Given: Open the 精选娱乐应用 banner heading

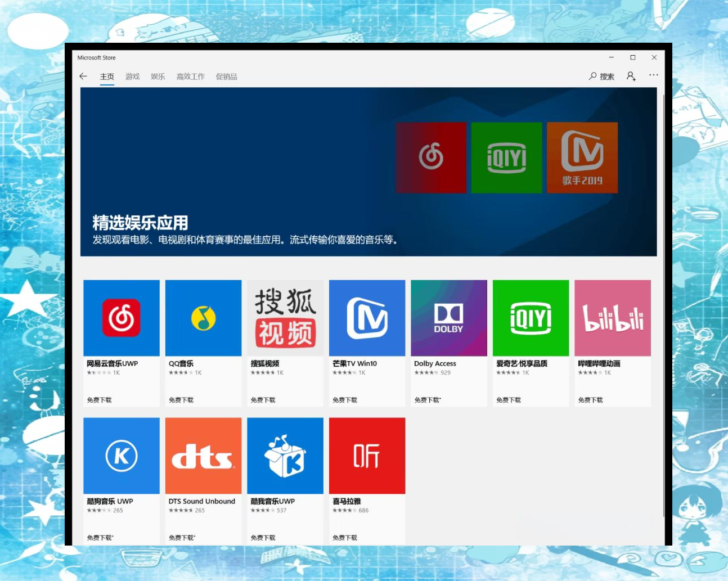Looking at the screenshot, I should click(x=140, y=223).
